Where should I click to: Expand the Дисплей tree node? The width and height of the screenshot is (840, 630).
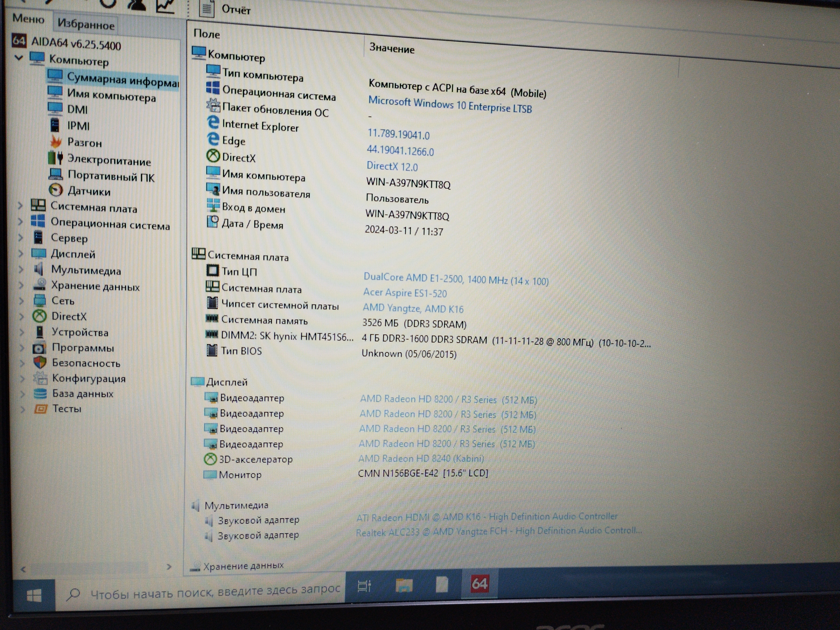point(21,253)
